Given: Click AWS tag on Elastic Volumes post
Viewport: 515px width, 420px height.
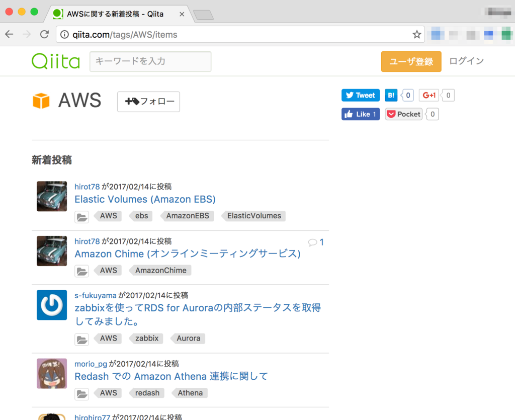Looking at the screenshot, I should tap(108, 216).
